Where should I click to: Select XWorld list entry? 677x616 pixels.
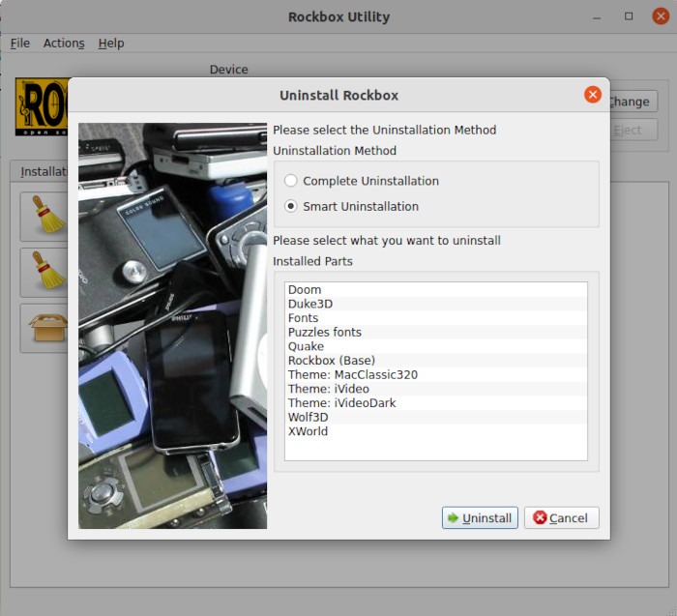435,431
